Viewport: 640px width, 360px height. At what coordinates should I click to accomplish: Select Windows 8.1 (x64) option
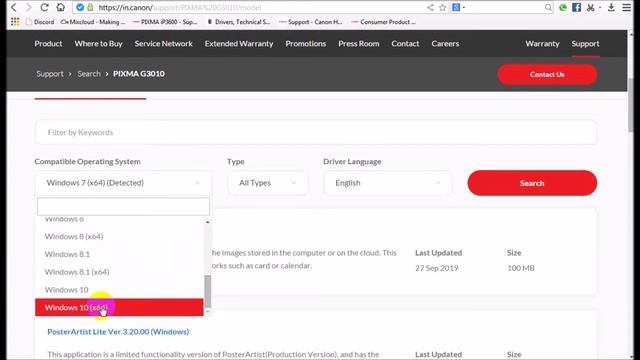click(x=119, y=272)
